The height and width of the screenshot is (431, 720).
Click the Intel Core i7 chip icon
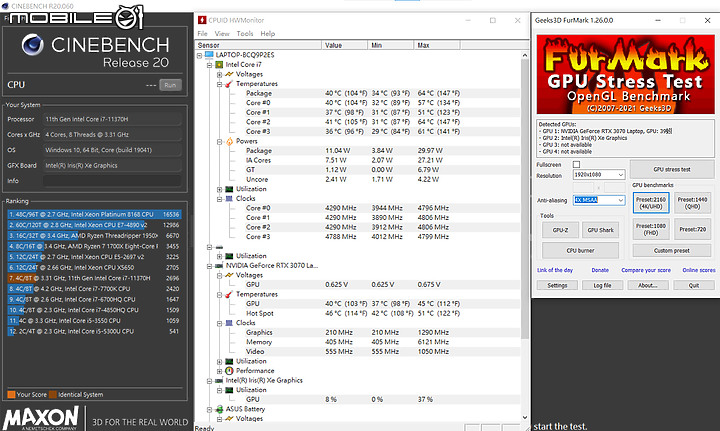pyautogui.click(x=219, y=64)
